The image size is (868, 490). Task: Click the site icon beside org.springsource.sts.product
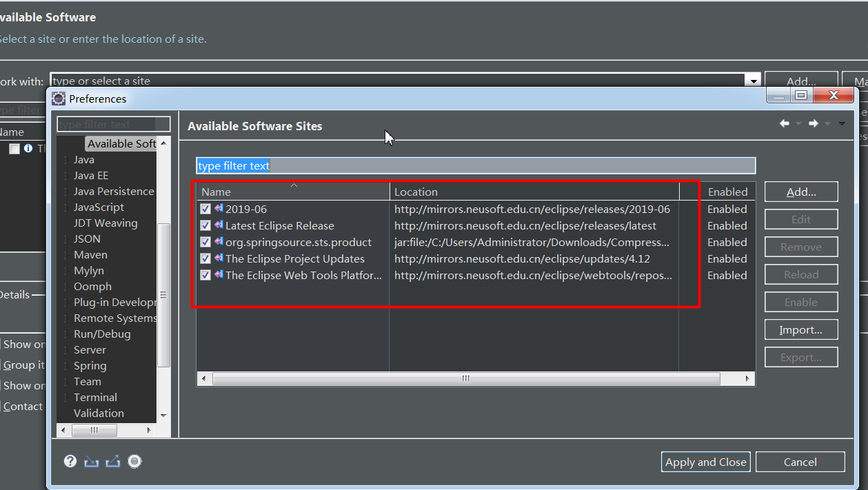click(x=219, y=241)
